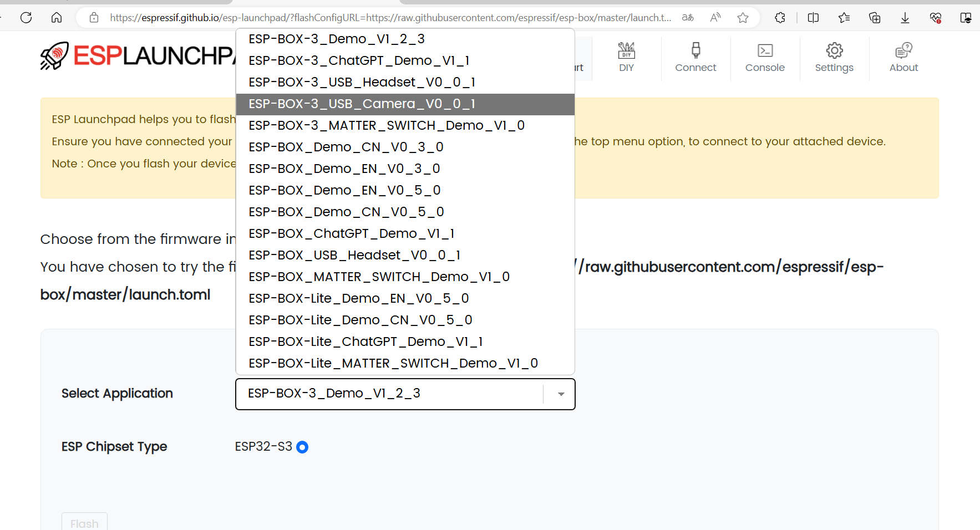View site information lock icon
Image resolution: width=980 pixels, height=530 pixels.
click(x=94, y=18)
